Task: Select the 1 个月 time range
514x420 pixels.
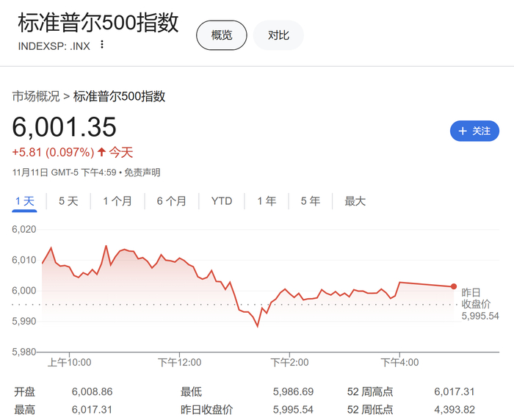Action: [x=117, y=201]
